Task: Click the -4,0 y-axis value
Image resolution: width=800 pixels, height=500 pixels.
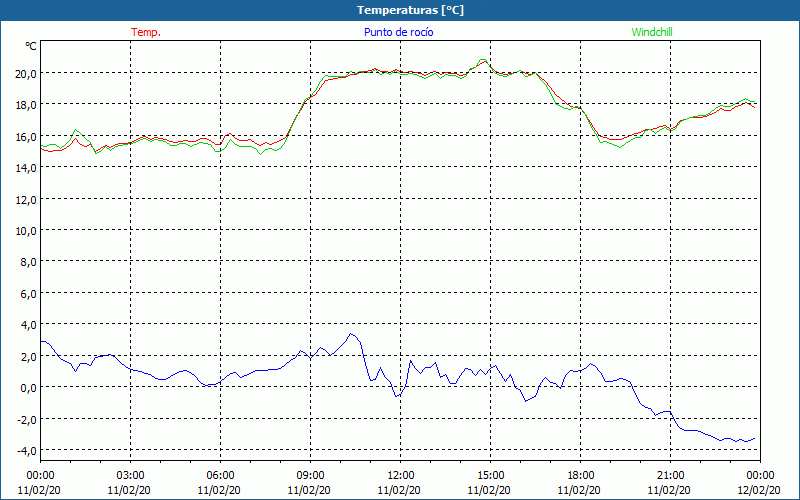Action: 28,451
